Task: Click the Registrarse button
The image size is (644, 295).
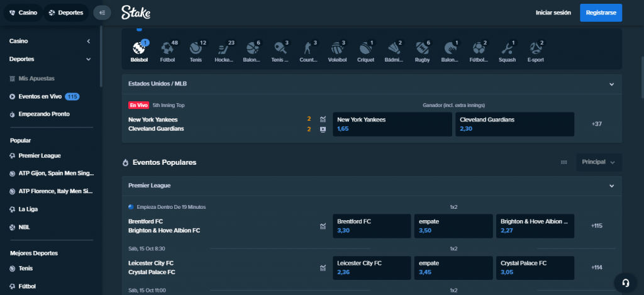Action: pos(601,13)
